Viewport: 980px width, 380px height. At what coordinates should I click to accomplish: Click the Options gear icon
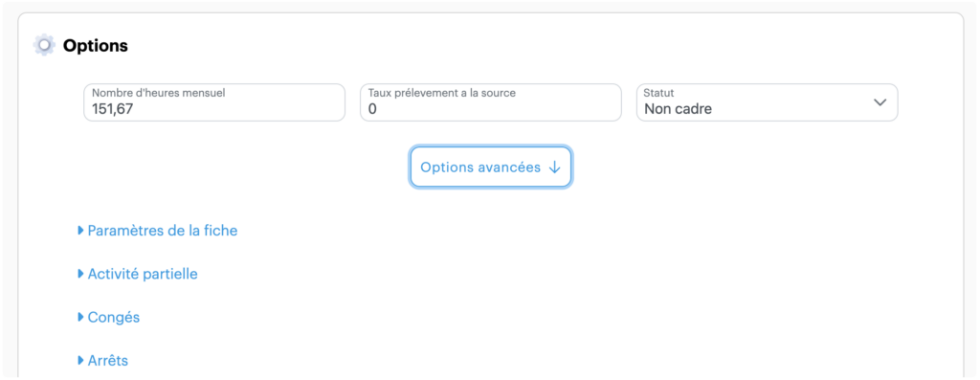44,46
